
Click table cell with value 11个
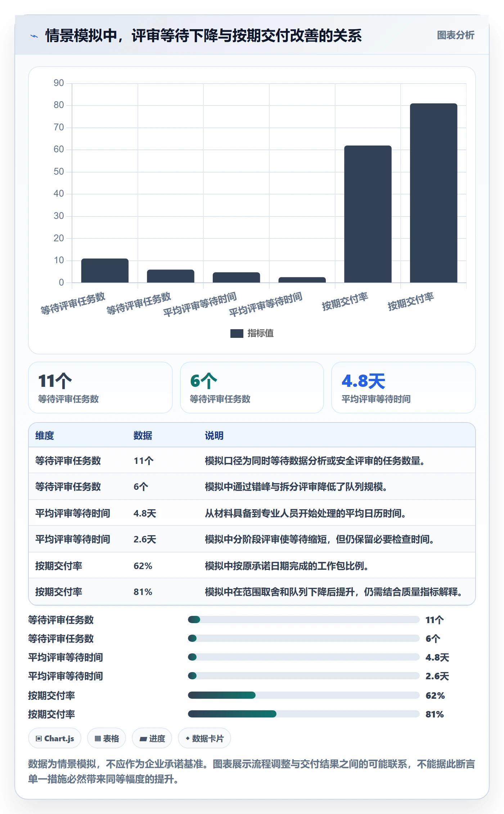pyautogui.click(x=144, y=461)
